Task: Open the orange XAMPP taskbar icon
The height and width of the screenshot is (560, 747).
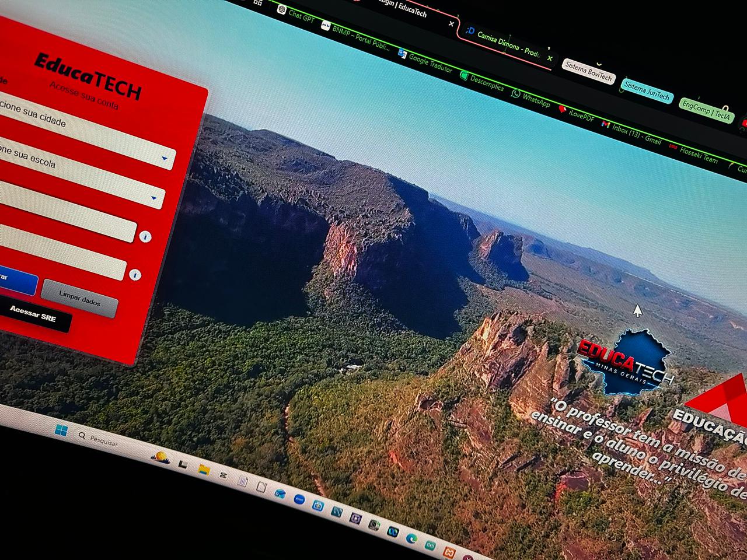Action: pyautogui.click(x=449, y=552)
